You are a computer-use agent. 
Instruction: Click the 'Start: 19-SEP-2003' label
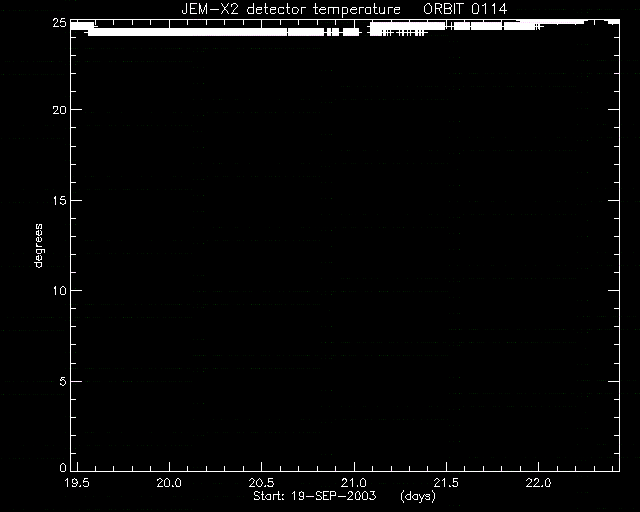point(314,496)
